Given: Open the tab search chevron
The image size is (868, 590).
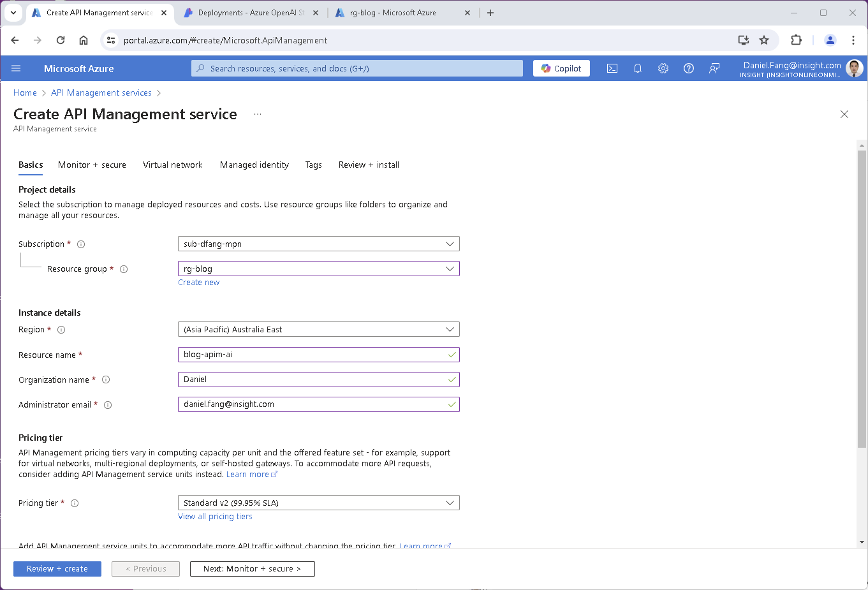Looking at the screenshot, I should 13,13.
